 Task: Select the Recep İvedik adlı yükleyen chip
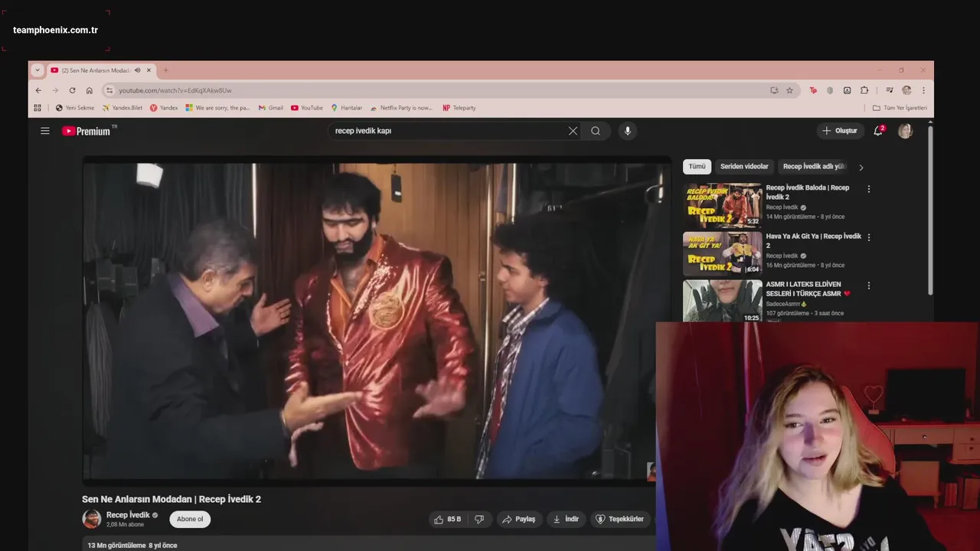(x=813, y=167)
